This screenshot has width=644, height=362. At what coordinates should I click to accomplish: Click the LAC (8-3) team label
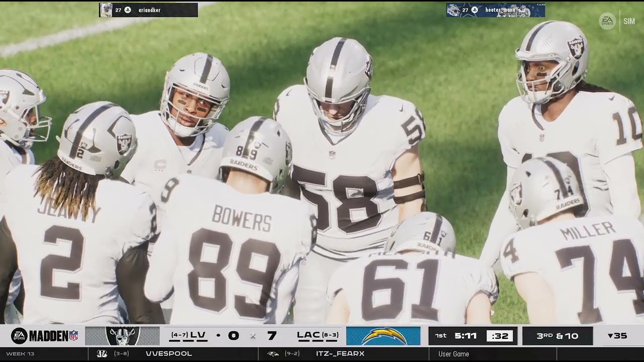[317, 335]
